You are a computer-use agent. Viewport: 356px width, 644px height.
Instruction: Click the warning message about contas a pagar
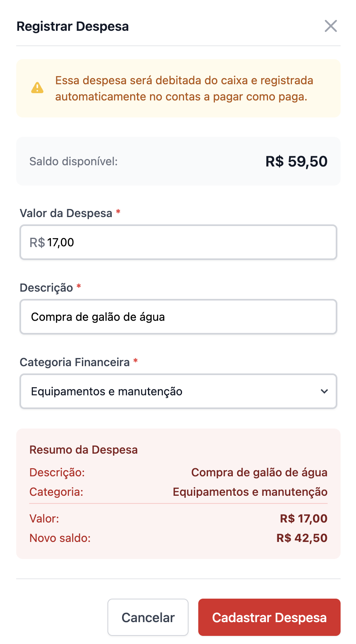(x=184, y=88)
